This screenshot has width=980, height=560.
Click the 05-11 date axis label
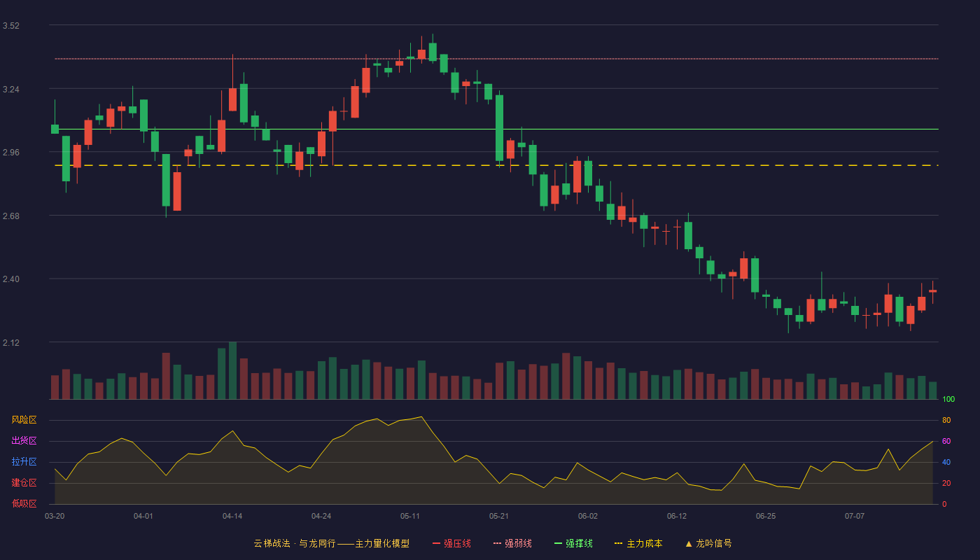pos(410,516)
